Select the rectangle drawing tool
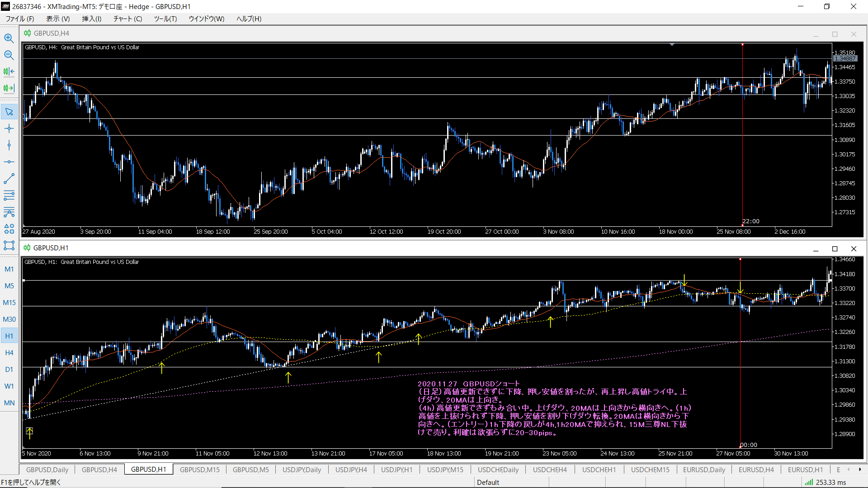The height and width of the screenshot is (488, 868). coord(9,245)
